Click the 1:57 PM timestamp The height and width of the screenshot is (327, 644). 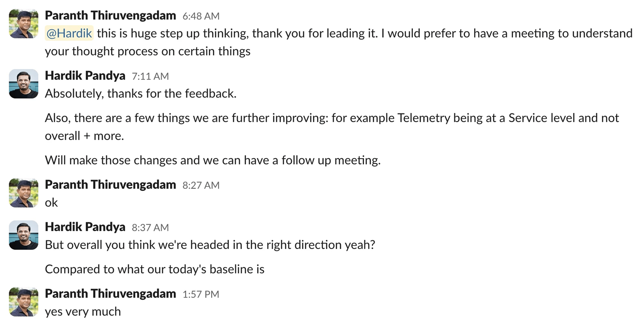[x=200, y=294]
